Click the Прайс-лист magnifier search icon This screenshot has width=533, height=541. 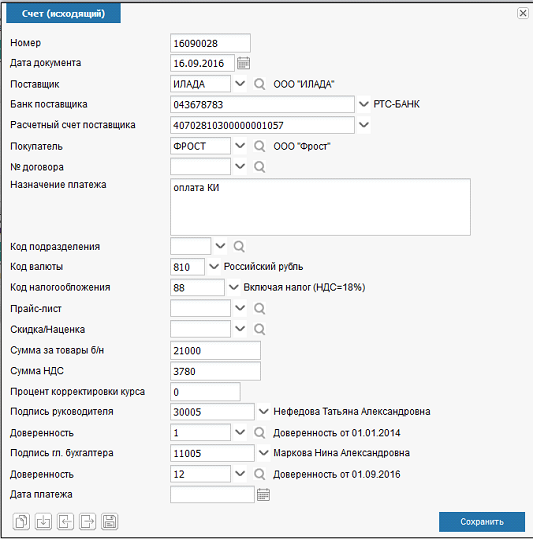tap(259, 308)
